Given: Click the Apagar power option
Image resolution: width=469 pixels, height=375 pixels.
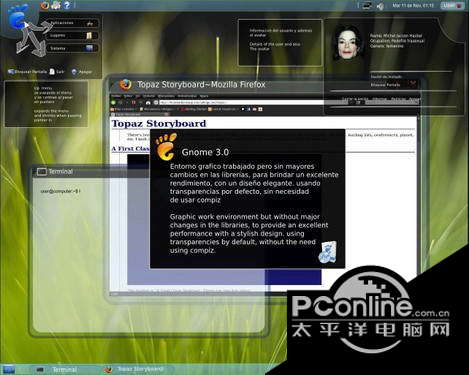Looking at the screenshot, I should pos(82,72).
